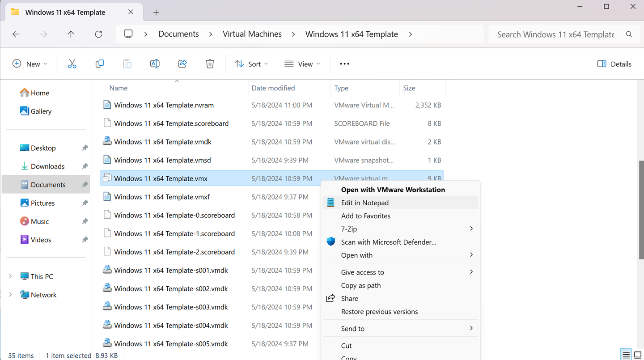Click the Delete icon in the command bar
Viewport: 644px width, 360px height.
point(210,64)
